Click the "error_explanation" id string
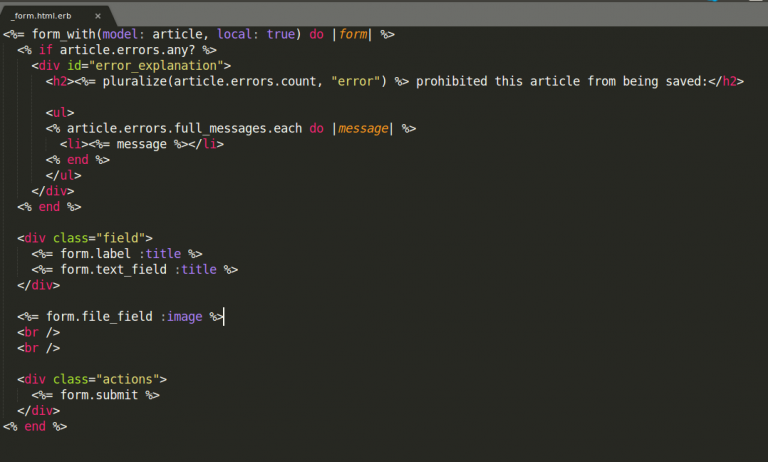 [156, 66]
